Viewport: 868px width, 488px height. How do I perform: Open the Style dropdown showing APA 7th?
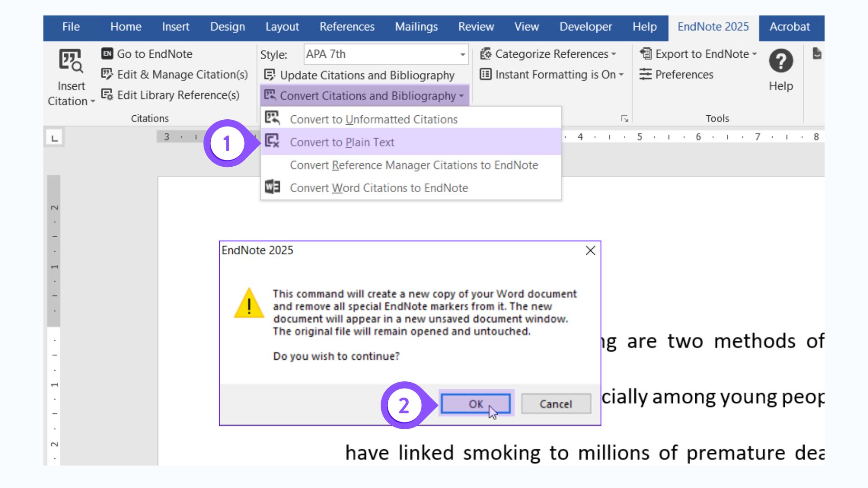[462, 54]
